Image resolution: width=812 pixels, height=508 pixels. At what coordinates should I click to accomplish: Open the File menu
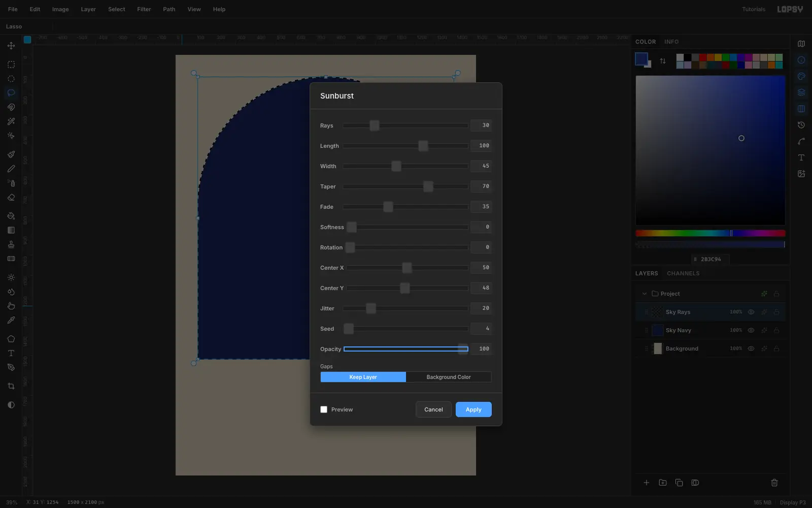pos(13,9)
